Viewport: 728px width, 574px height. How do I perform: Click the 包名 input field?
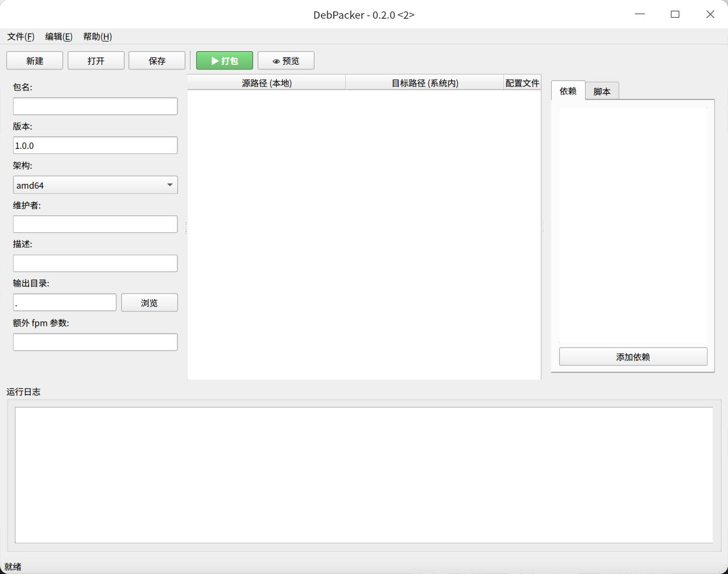point(96,106)
